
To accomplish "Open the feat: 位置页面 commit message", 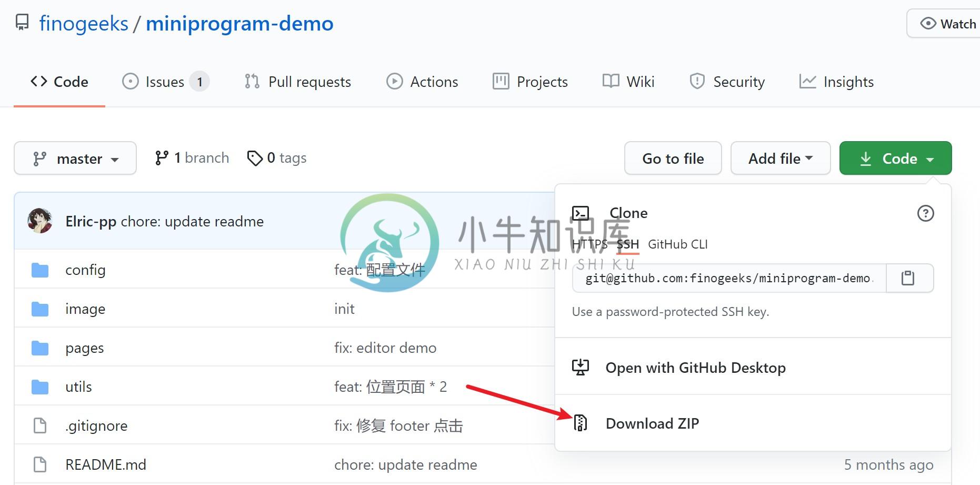I will click(391, 387).
